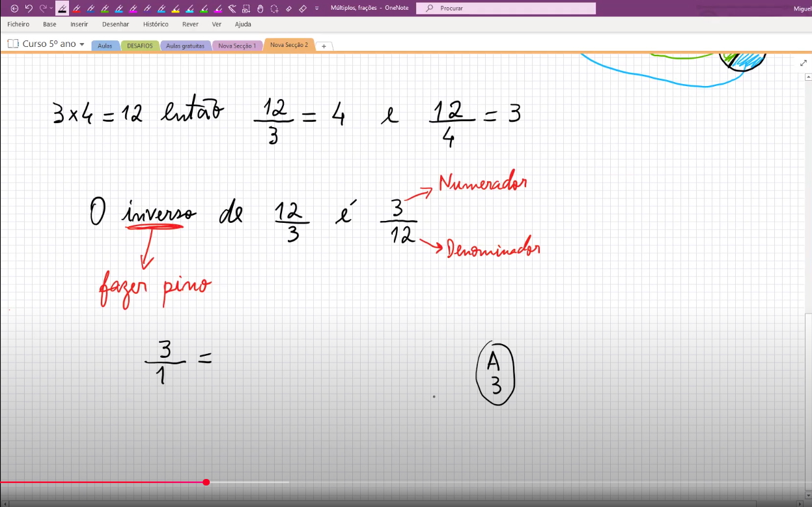Image resolution: width=812 pixels, height=507 pixels.
Task: Add a new section with plus button
Action: tap(324, 46)
